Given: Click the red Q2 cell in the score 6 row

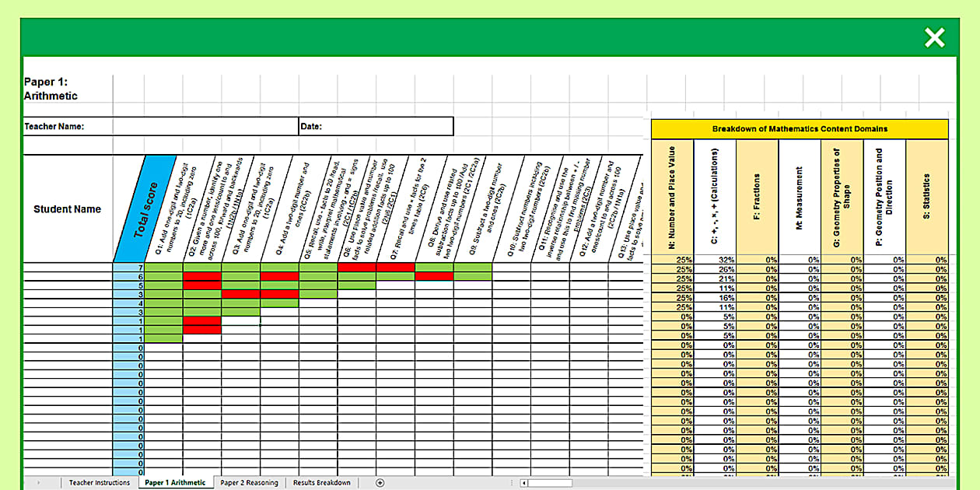Looking at the screenshot, I should coord(202,276).
